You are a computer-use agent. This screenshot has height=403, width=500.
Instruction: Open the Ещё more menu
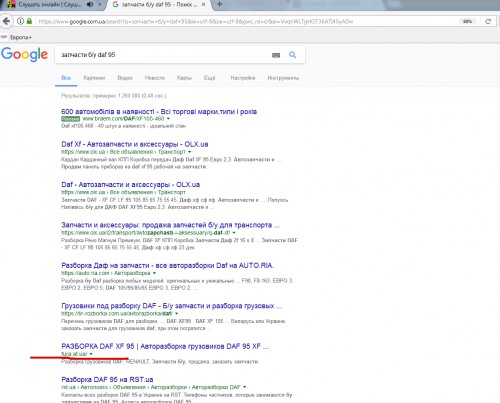[209, 78]
